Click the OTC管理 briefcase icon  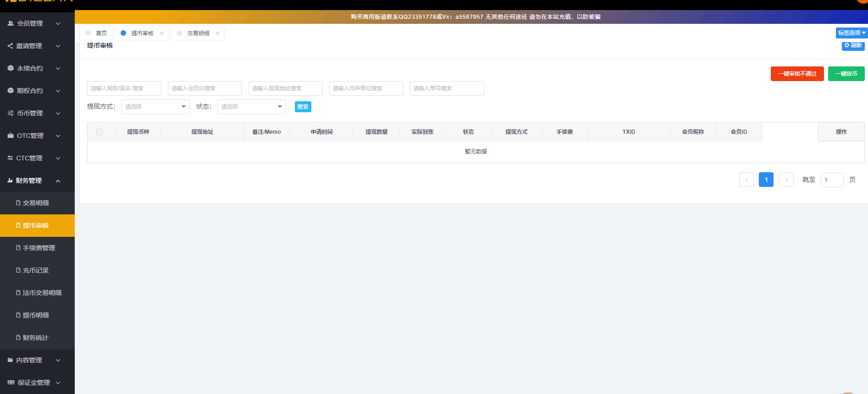click(x=11, y=136)
